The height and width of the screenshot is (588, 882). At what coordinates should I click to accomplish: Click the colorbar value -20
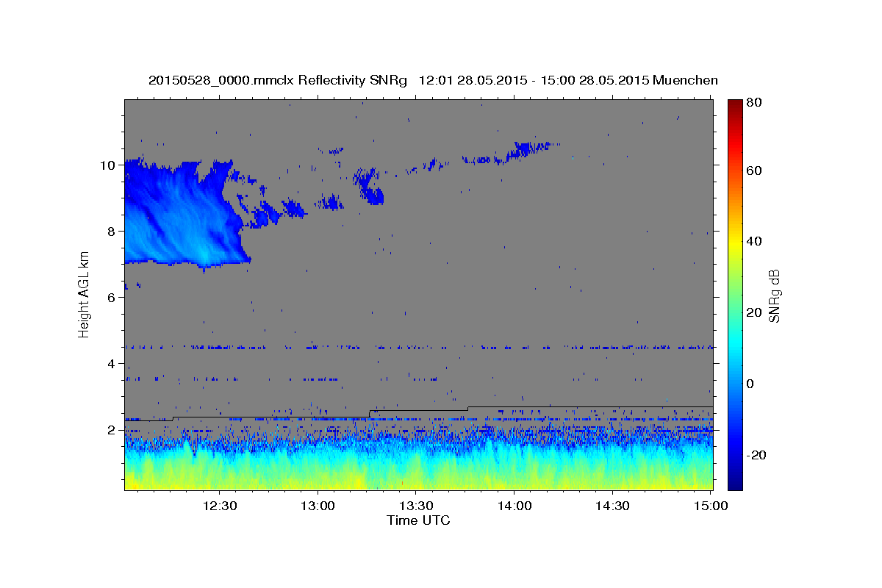click(x=756, y=455)
